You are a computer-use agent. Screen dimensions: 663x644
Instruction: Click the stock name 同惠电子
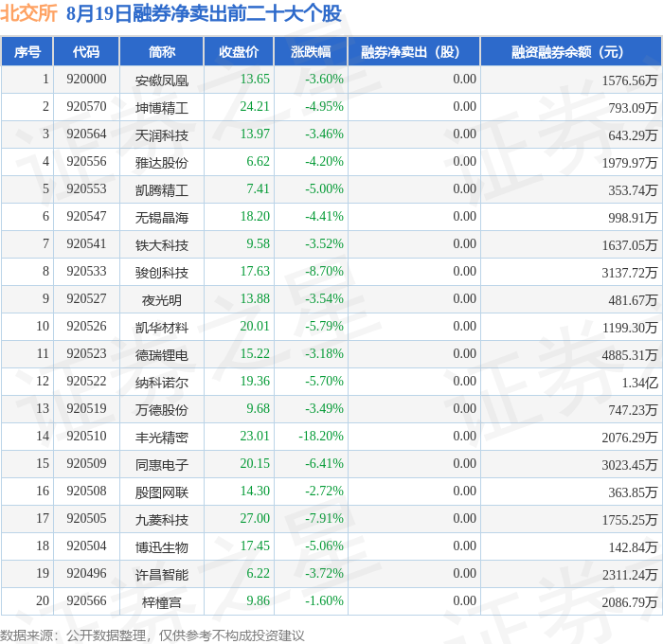(x=162, y=465)
